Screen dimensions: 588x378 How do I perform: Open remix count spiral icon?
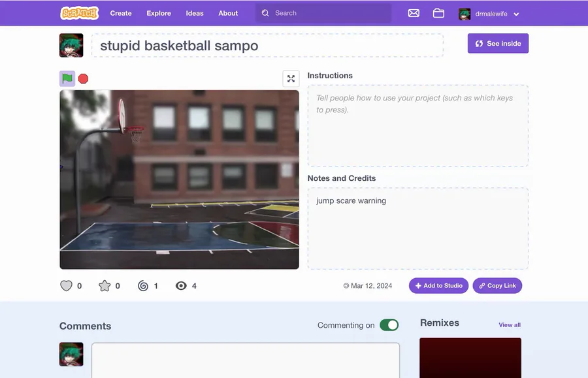tap(143, 286)
